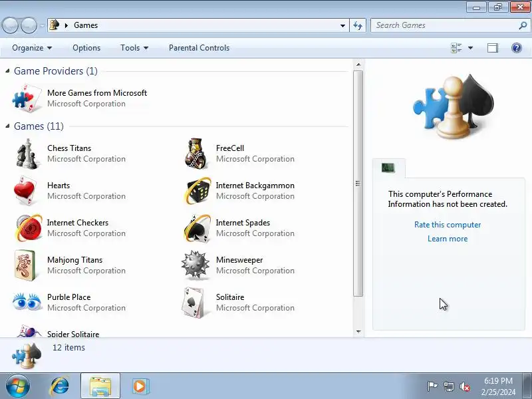The image size is (532, 399).
Task: Refresh the Games folder
Action: click(358, 25)
